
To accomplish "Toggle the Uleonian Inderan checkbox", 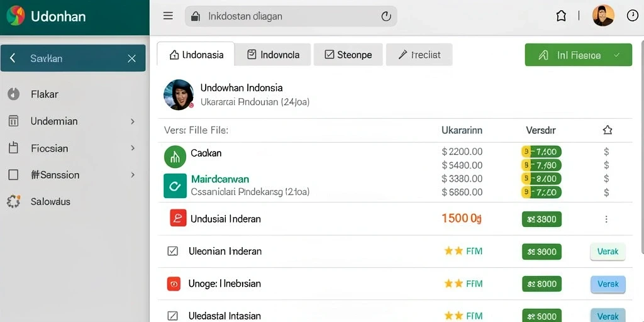I will click(173, 251).
